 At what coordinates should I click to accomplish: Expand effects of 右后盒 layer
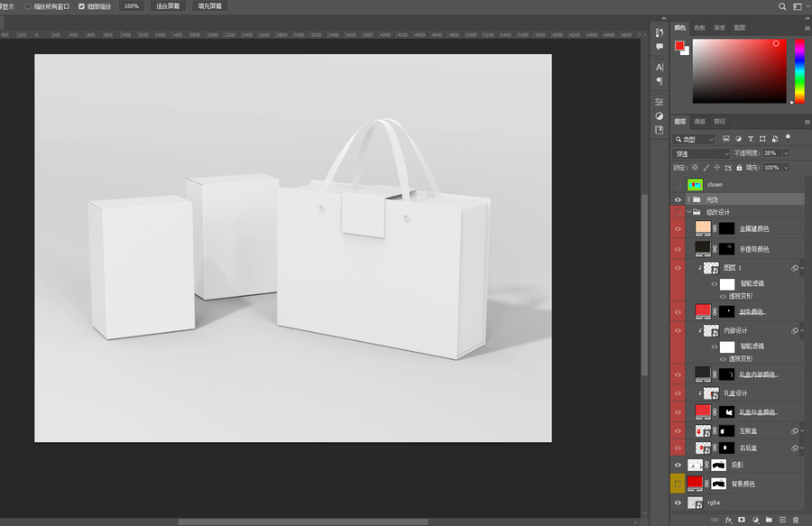click(x=802, y=448)
